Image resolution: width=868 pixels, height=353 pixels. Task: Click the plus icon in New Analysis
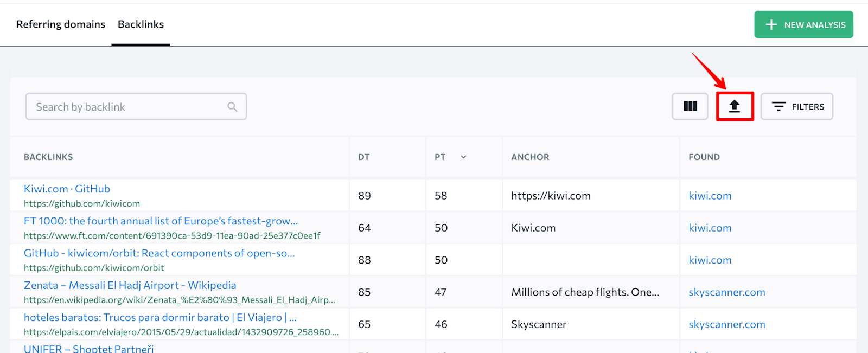[771, 24]
